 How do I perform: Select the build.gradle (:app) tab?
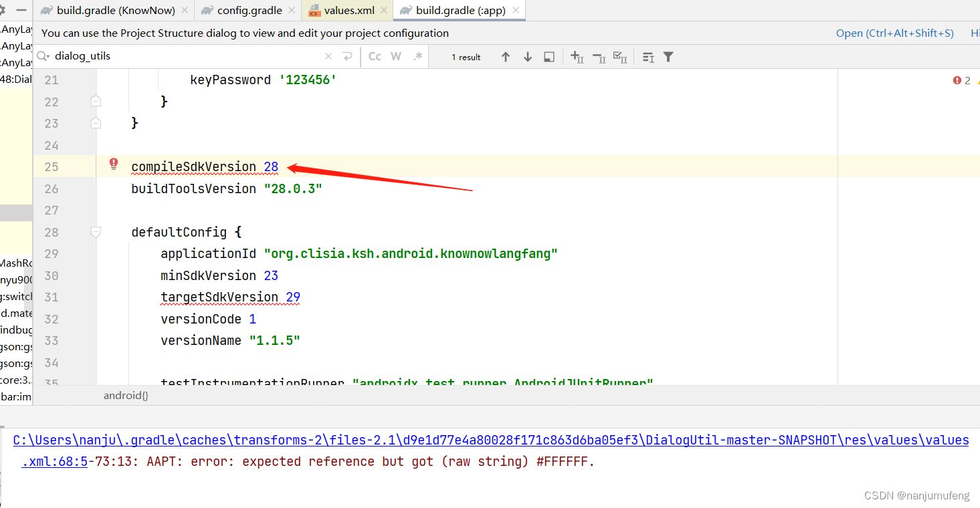460,10
